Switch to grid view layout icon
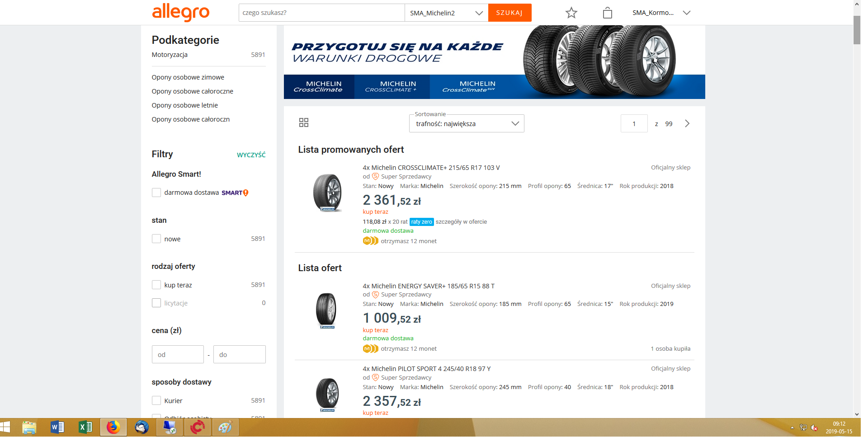Viewport: 868px width, 437px height. (x=304, y=122)
